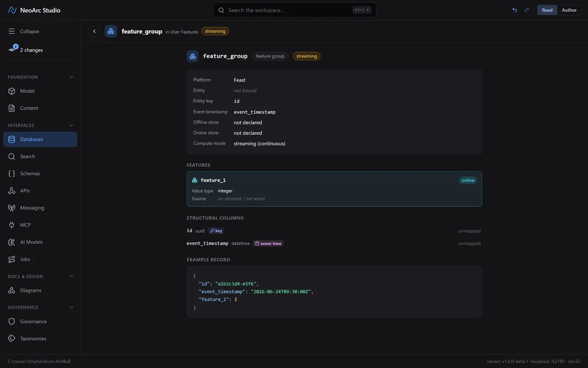This screenshot has width=588, height=368.
Task: Open the Content menu item
Action: (40, 108)
